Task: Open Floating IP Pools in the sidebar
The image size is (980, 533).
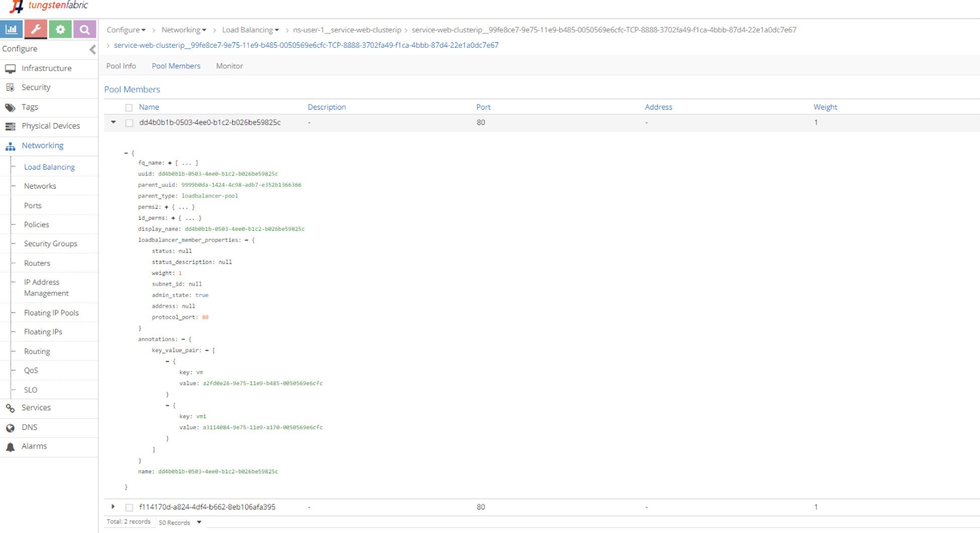Action: [x=51, y=313]
